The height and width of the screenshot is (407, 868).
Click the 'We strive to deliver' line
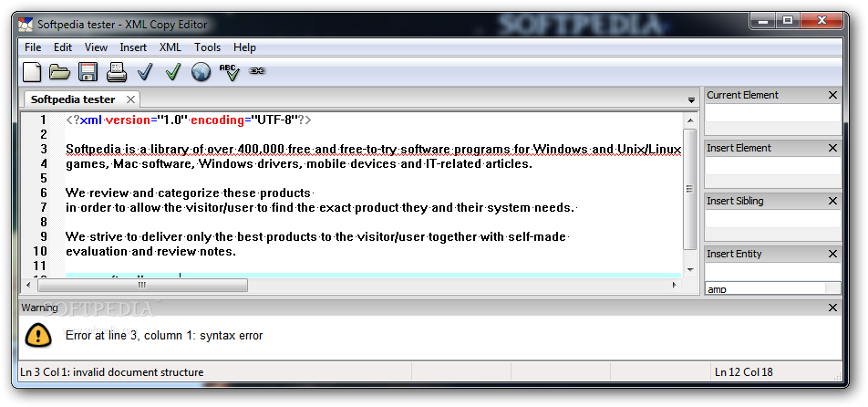[317, 237]
